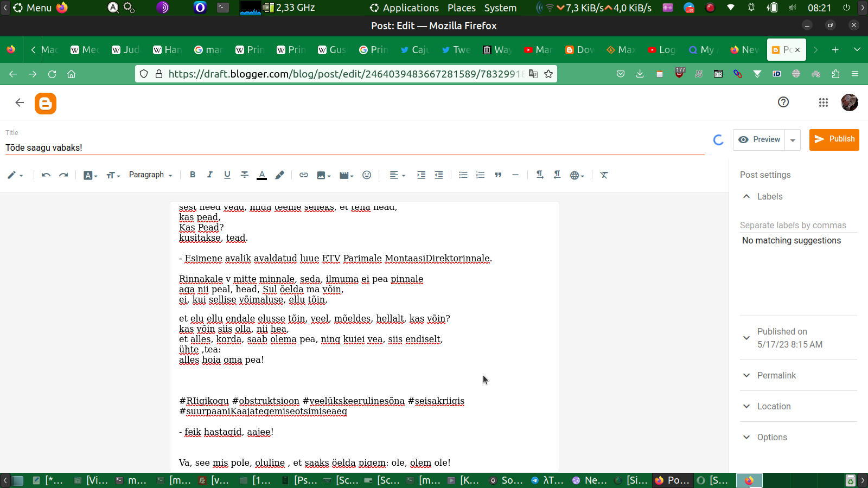
Task: Open the Menu launcher in the top panel
Action: point(33,8)
